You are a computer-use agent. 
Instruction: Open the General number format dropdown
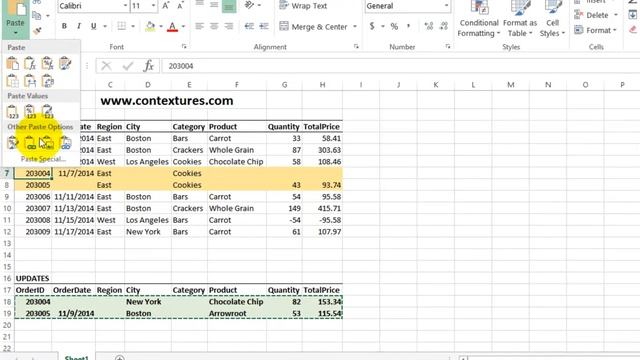tap(446, 6)
